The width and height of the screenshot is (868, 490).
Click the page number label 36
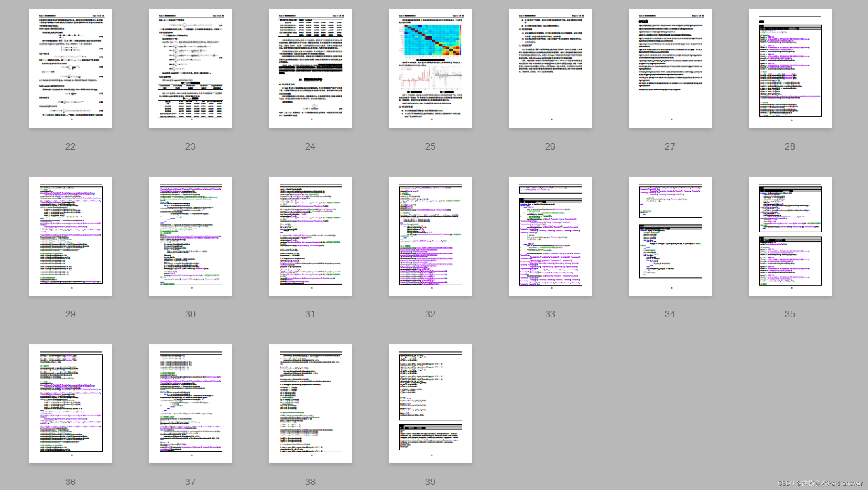pos(70,482)
